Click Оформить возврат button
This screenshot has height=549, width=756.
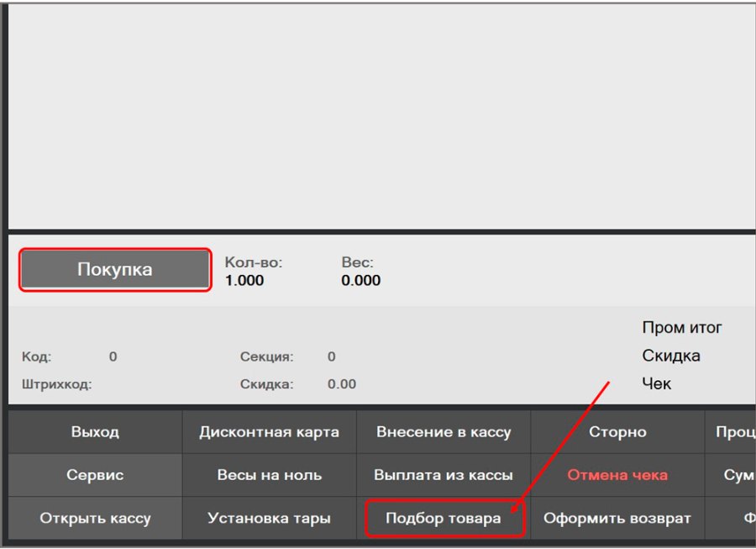(617, 518)
